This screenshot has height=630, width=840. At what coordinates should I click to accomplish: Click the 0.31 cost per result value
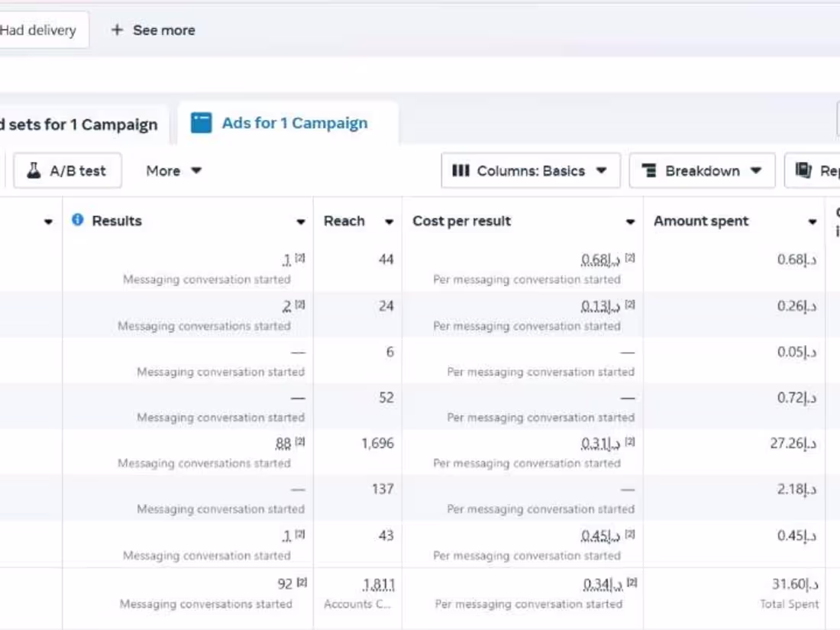[600, 444]
